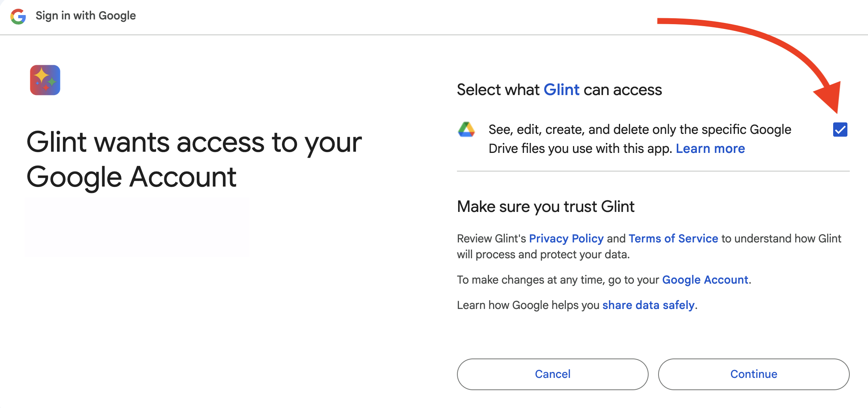
Task: Click the Google Drive triangle icon
Action: click(x=466, y=130)
